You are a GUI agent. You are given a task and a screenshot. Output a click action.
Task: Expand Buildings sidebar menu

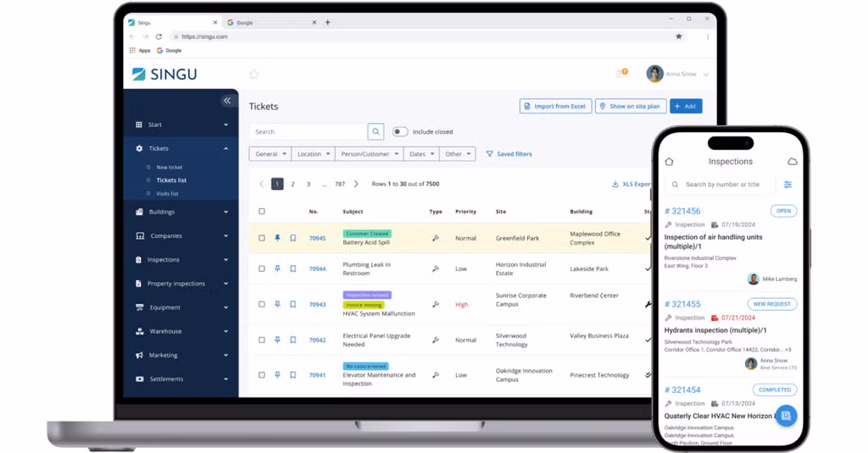click(x=181, y=212)
